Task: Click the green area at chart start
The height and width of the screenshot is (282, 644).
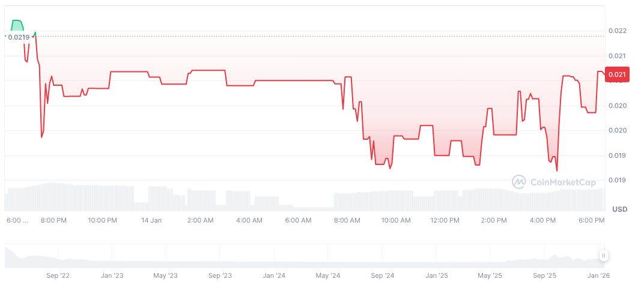Action: [x=18, y=25]
